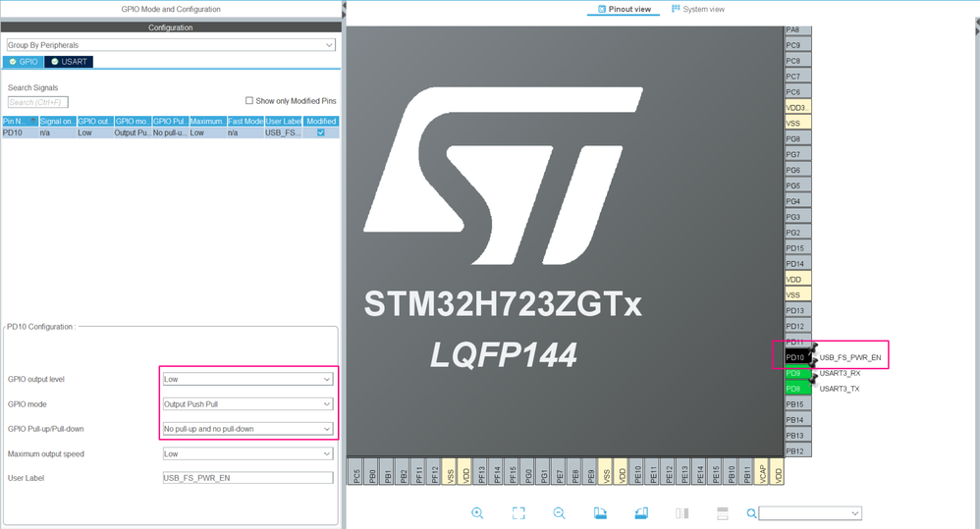
Task: Sort by Pin Name column header
Action: [20, 121]
